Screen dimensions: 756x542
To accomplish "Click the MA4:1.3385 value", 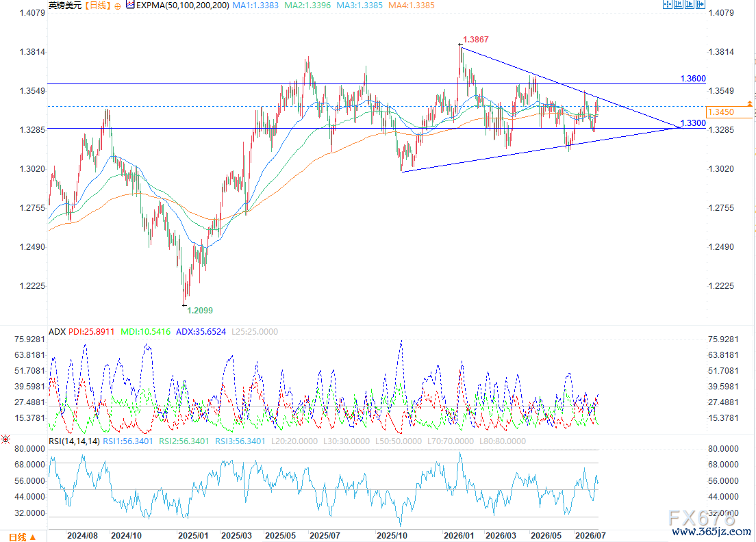I will [412, 5].
